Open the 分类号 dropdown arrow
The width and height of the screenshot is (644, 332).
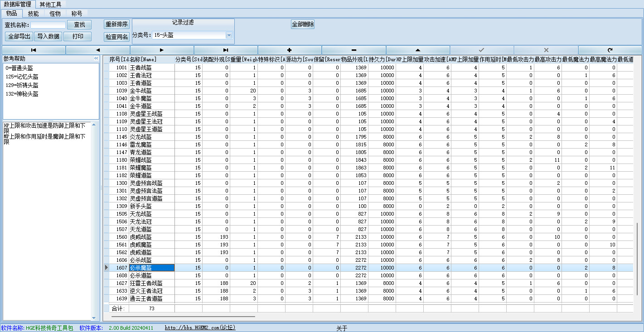tap(229, 35)
